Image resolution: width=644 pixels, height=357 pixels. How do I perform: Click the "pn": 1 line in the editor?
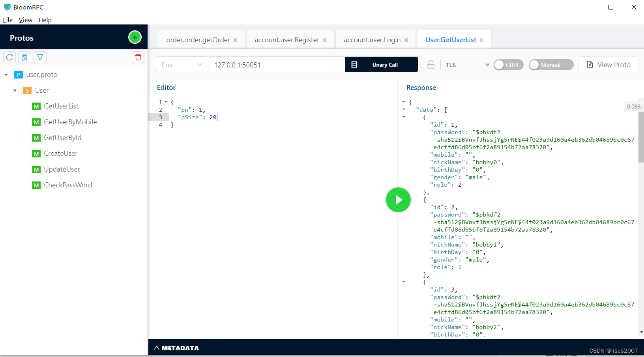coord(191,110)
